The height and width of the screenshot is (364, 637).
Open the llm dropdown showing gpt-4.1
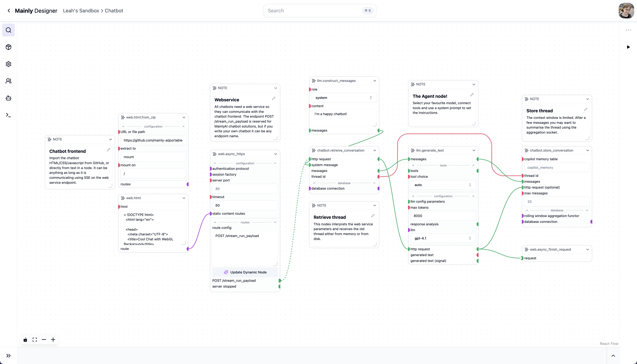coord(443,238)
